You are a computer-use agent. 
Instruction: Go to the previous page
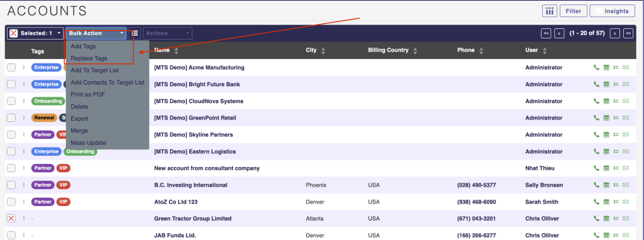(x=559, y=33)
